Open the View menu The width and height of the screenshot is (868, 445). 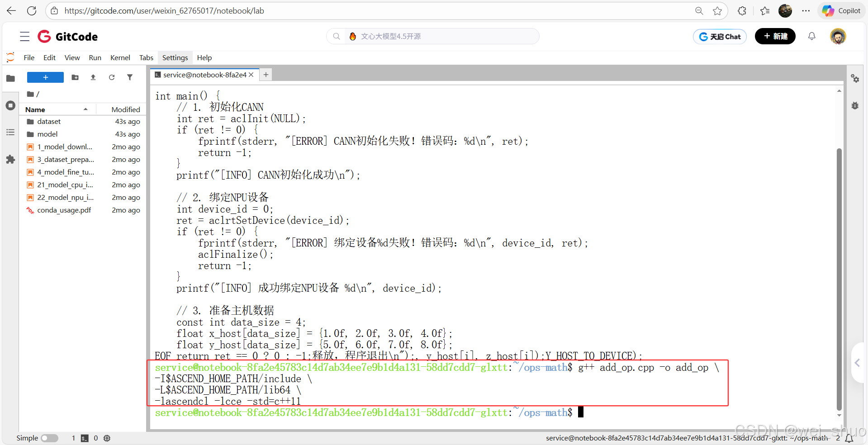click(72, 57)
